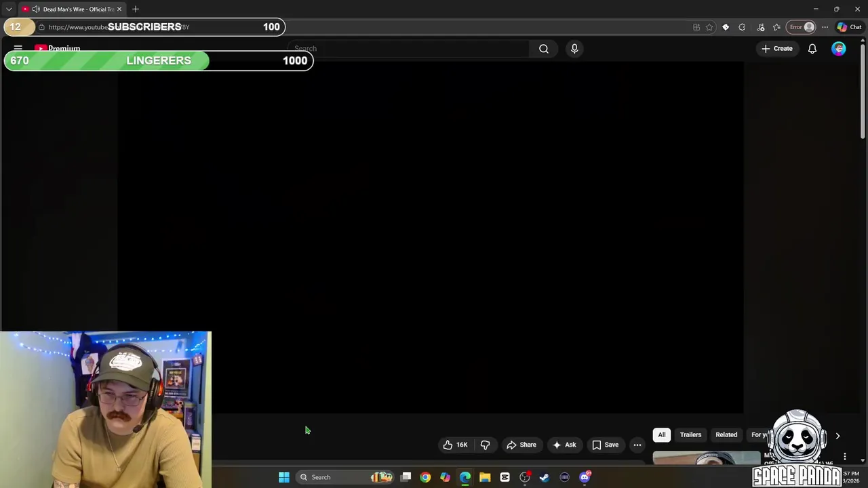Image resolution: width=868 pixels, height=488 pixels.
Task: Select the Related filter chip
Action: coord(726,435)
